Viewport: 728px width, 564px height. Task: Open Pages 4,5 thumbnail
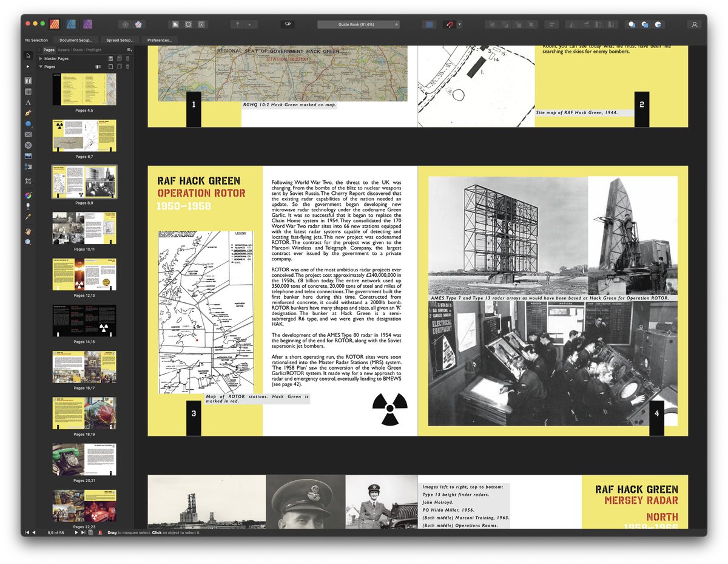pos(84,90)
